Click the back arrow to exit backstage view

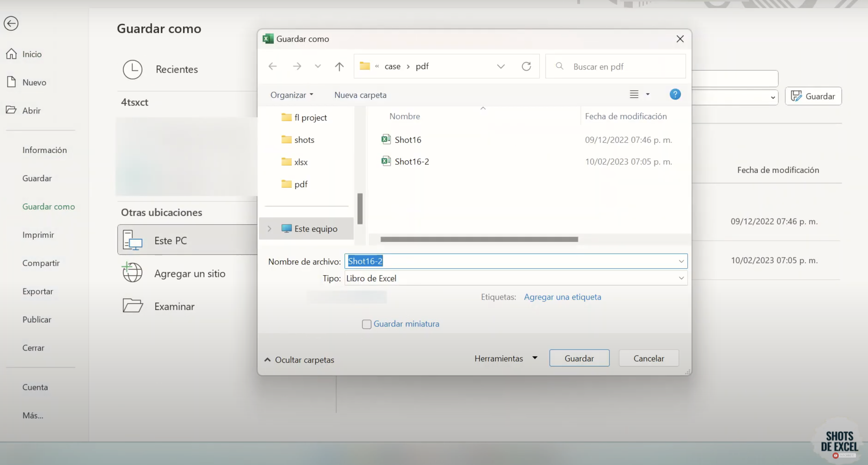(11, 23)
